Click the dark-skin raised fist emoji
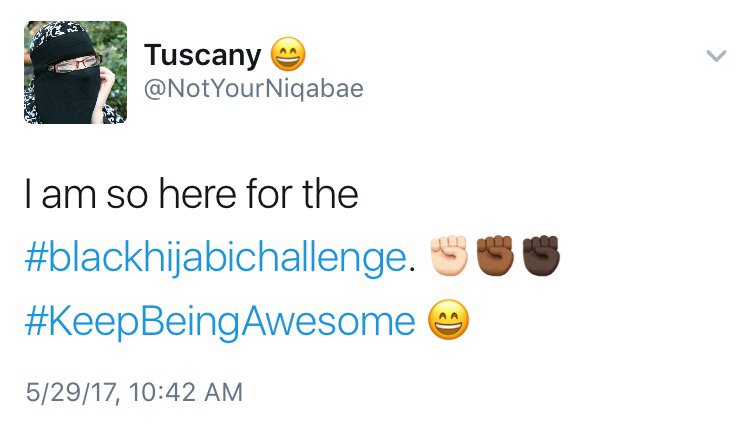740x428 pixels. (x=540, y=256)
